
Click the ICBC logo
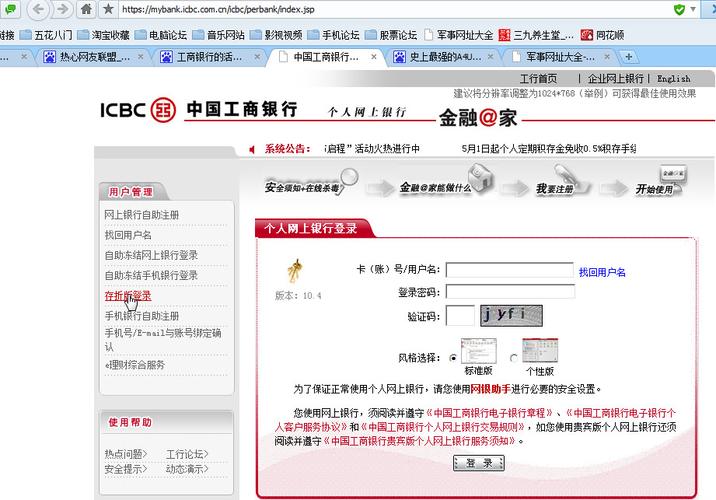pyautogui.click(x=138, y=110)
